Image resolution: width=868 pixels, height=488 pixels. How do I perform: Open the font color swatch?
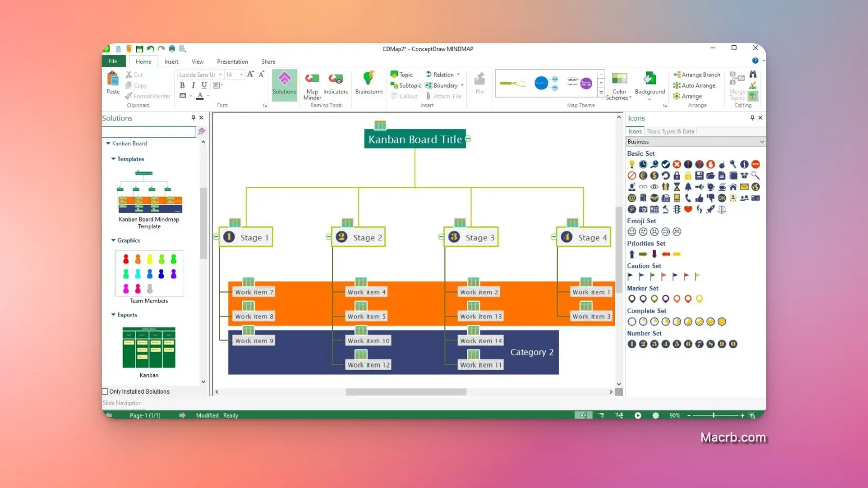[200, 96]
